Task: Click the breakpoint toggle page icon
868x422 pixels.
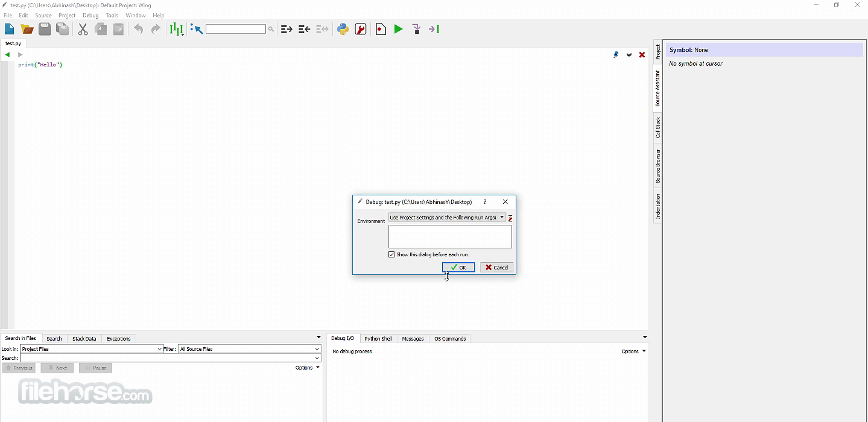Action: coord(381,29)
